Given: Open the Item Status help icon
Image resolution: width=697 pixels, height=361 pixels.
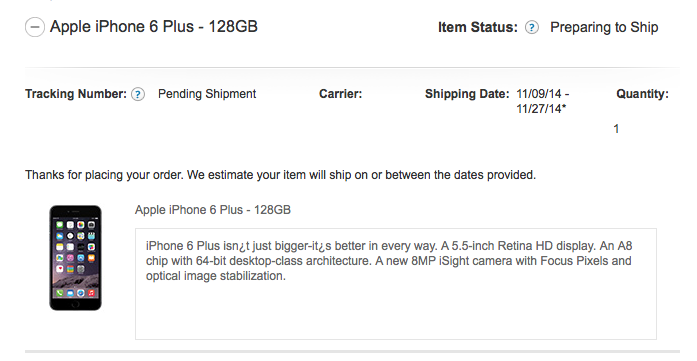Looking at the screenshot, I should (532, 28).
